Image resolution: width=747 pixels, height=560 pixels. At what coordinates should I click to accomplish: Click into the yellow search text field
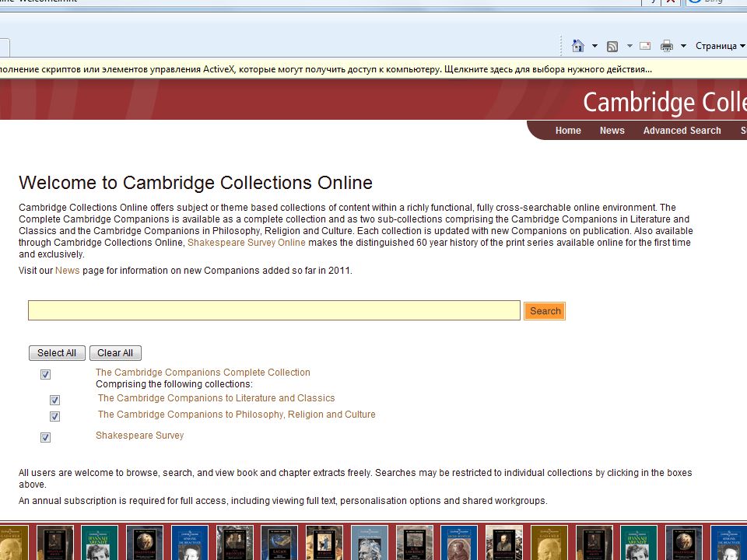pos(274,310)
